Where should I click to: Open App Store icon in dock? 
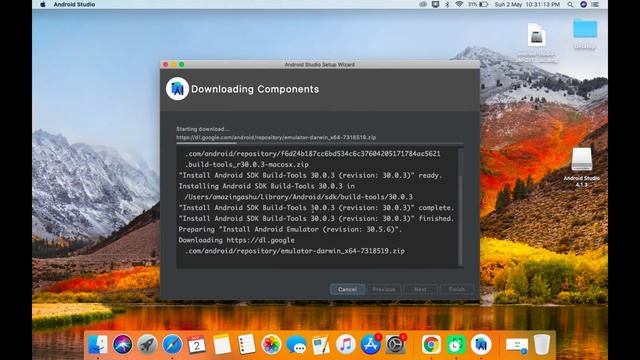point(371,345)
